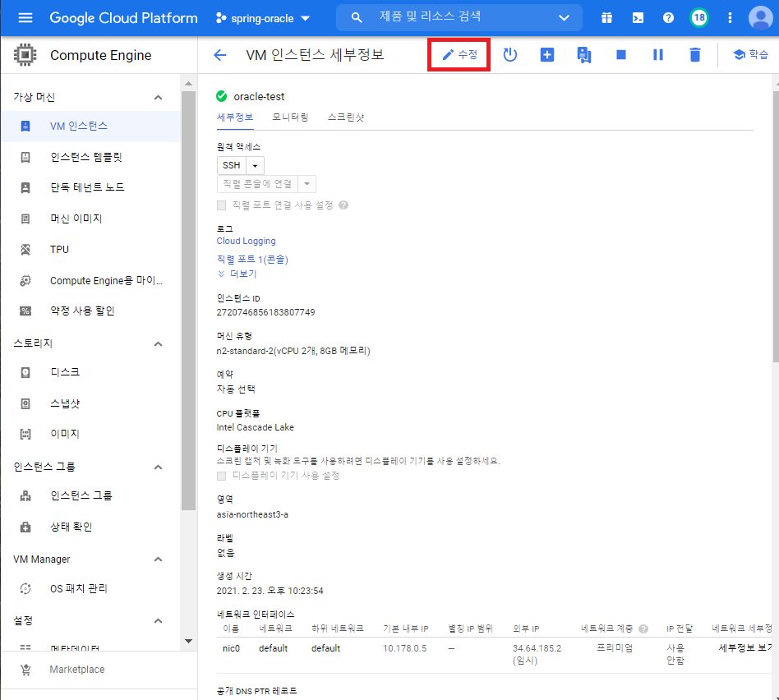Viewport: 779px width, 700px height.
Task: Open 디스크 in sidebar
Action: [90, 373]
